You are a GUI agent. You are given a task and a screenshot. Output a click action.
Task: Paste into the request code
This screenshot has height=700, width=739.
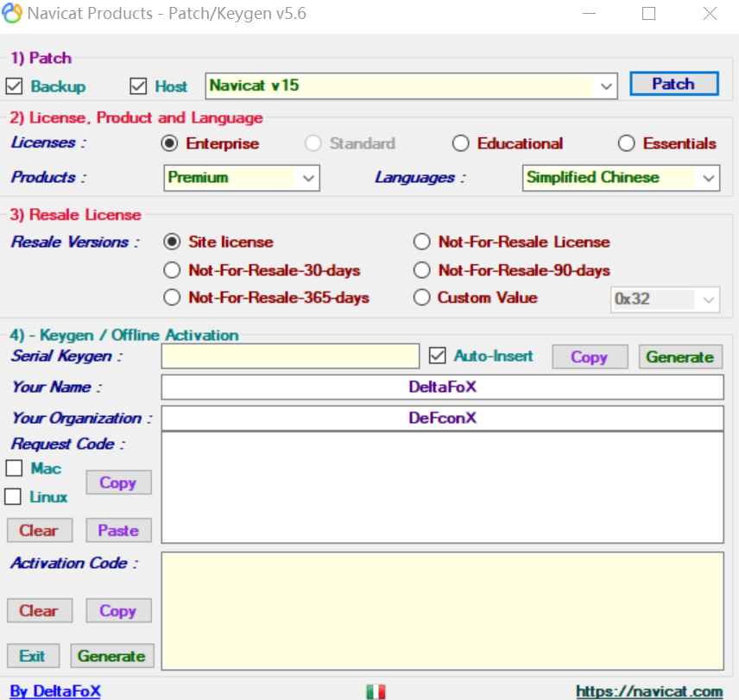118,531
